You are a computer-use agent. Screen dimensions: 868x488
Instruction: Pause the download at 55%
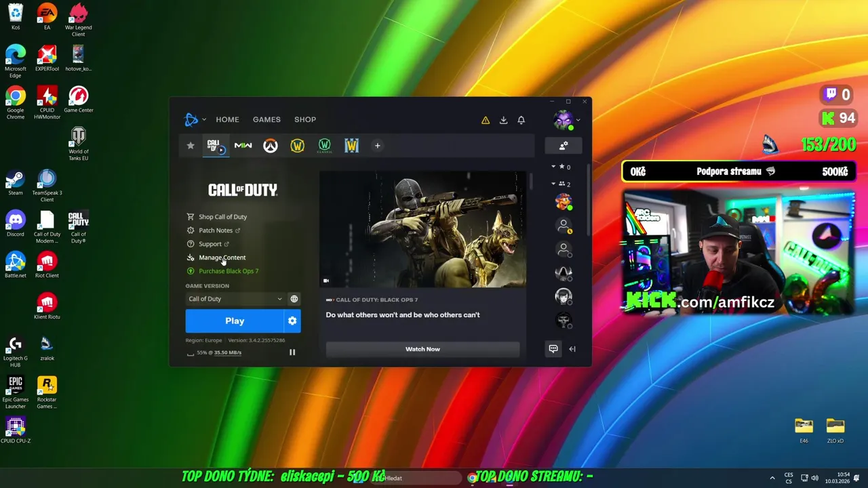(x=292, y=352)
